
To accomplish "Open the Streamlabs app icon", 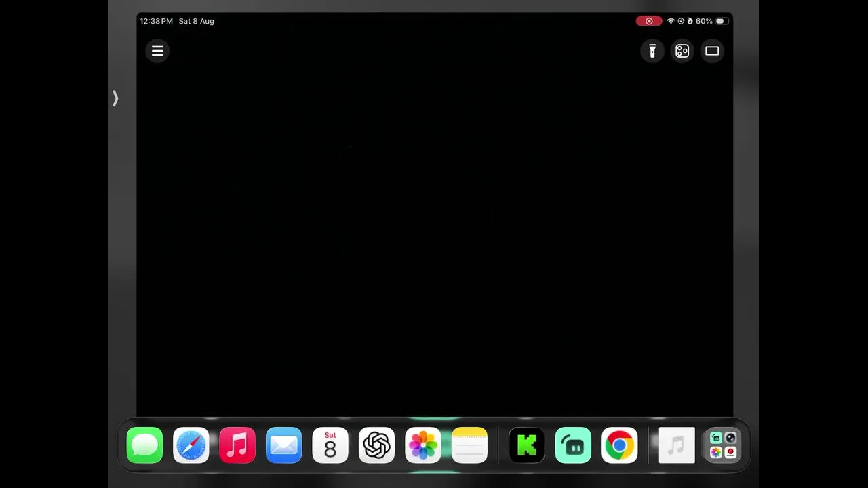I will [573, 445].
